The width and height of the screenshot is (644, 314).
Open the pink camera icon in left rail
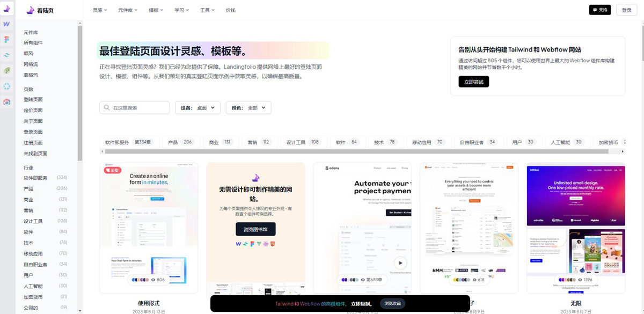click(x=6, y=101)
